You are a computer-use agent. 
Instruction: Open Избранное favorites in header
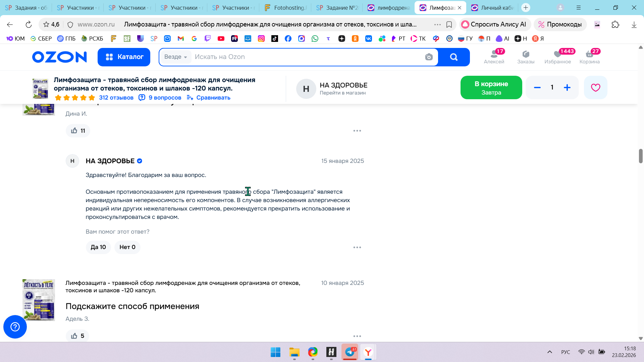click(x=557, y=56)
